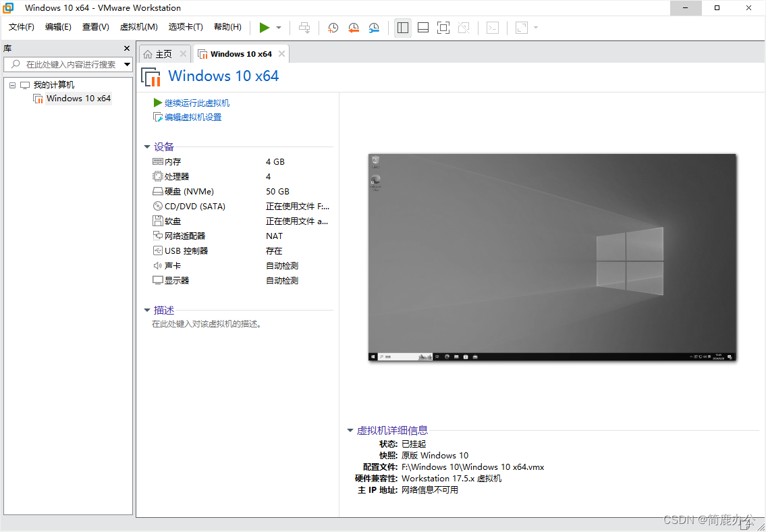The image size is (766, 532).
Task: Open the 编辑(E) menu
Action: [58, 28]
